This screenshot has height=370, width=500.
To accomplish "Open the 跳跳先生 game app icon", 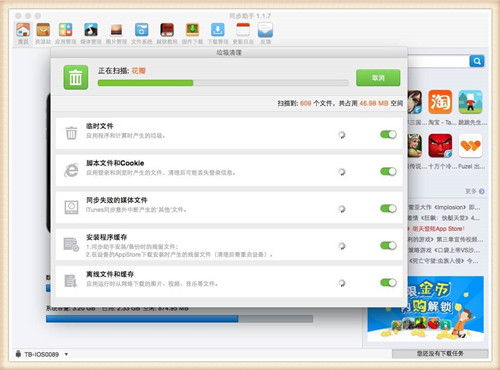I will 470,102.
